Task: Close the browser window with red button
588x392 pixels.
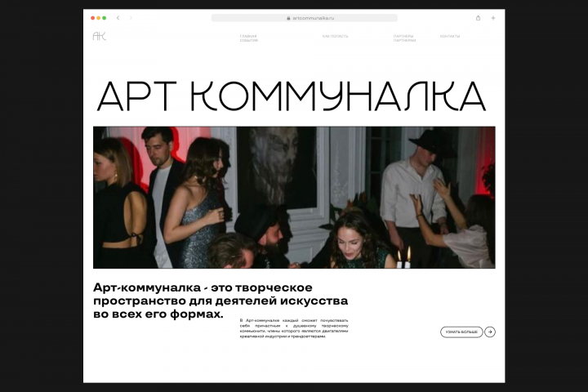Action: coord(92,18)
